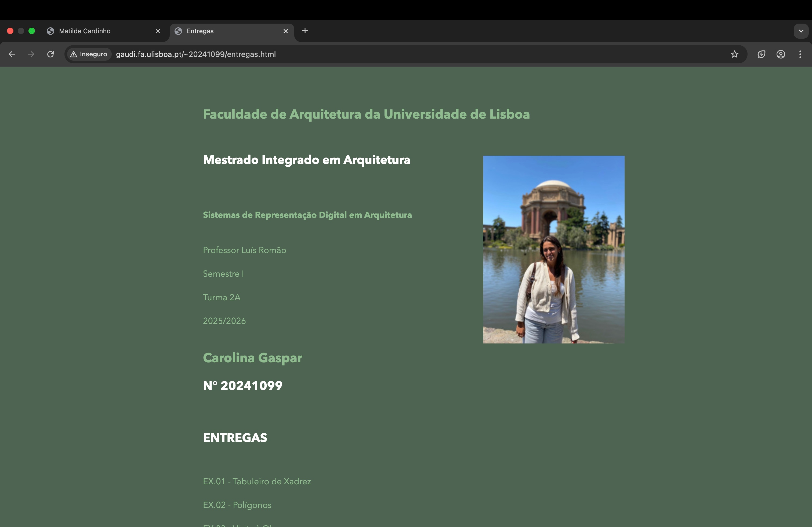Click the student photo at the lake
The width and height of the screenshot is (812, 527).
pos(554,249)
